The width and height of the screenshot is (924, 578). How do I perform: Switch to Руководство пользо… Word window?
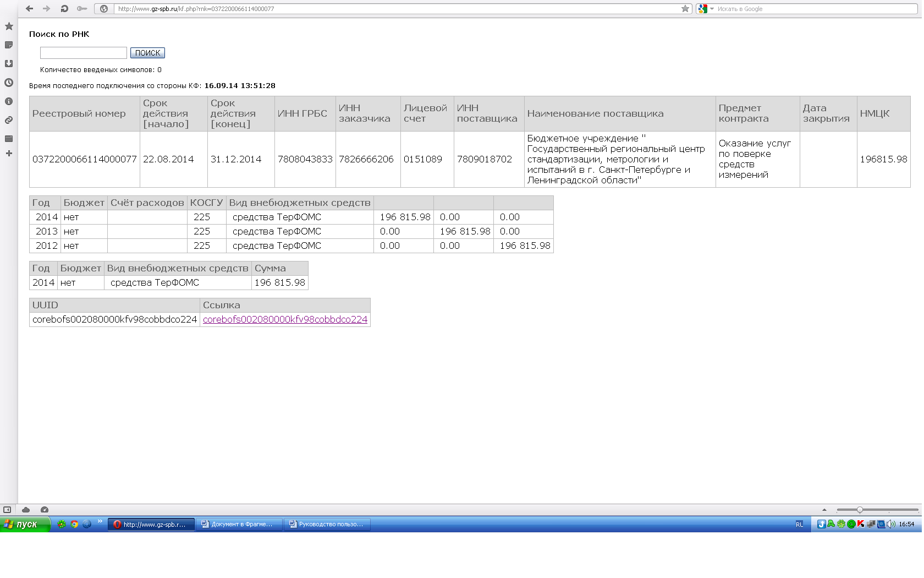327,524
